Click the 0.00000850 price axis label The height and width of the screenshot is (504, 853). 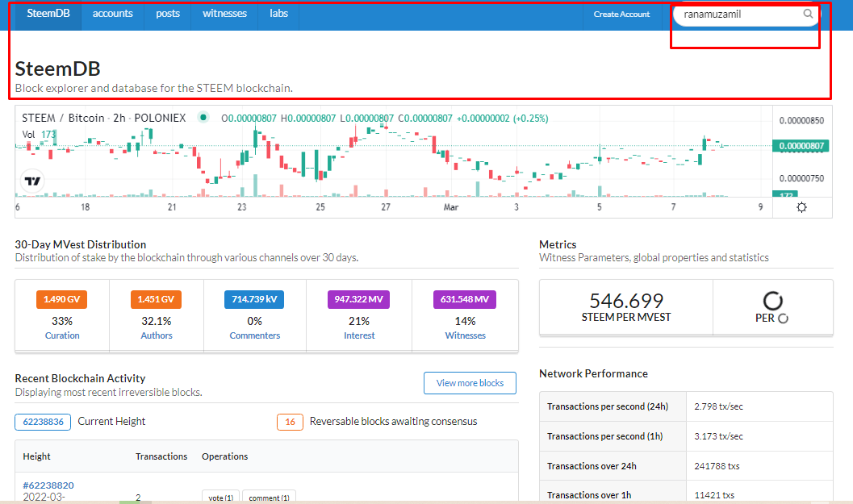(x=801, y=121)
